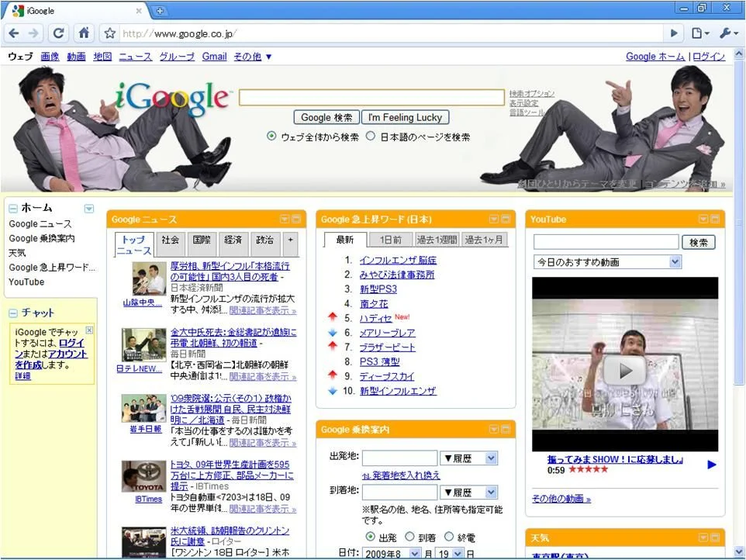Image resolution: width=746 pixels, height=560 pixels.
Task: Reload the page with the refresh icon
Action: 58,33
